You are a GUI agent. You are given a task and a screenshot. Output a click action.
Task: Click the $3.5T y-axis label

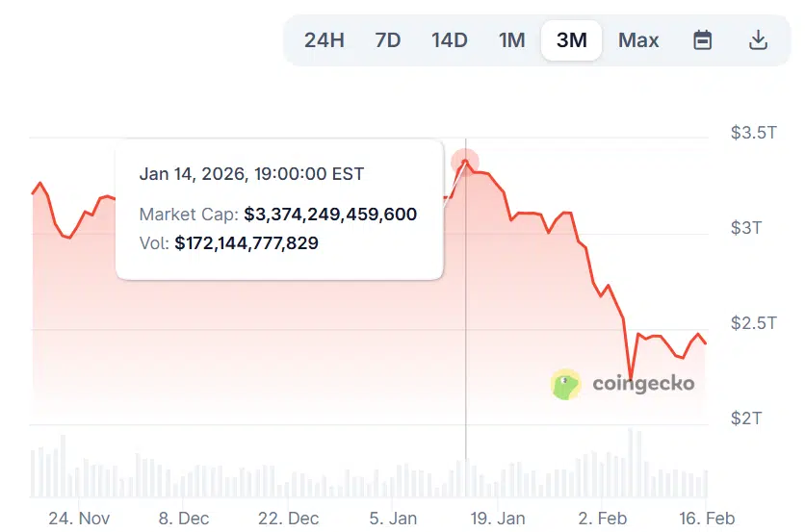point(754,133)
